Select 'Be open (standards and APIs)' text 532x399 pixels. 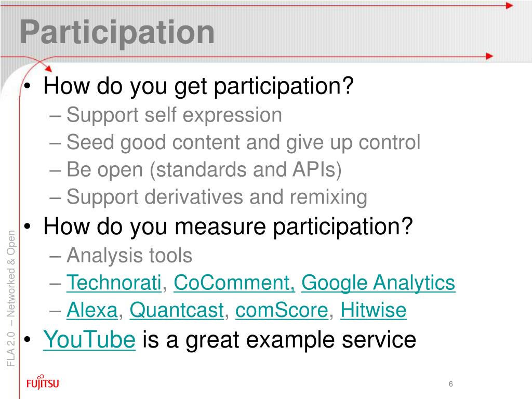click(x=204, y=170)
